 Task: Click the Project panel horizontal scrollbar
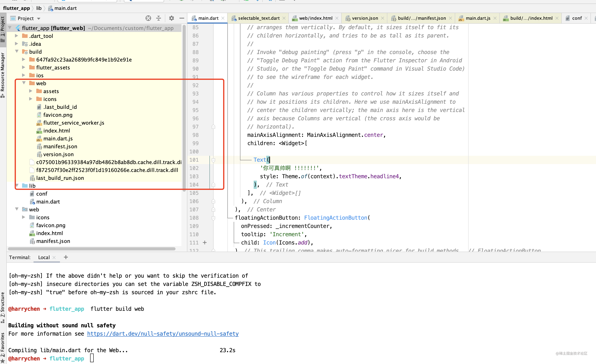click(x=92, y=249)
